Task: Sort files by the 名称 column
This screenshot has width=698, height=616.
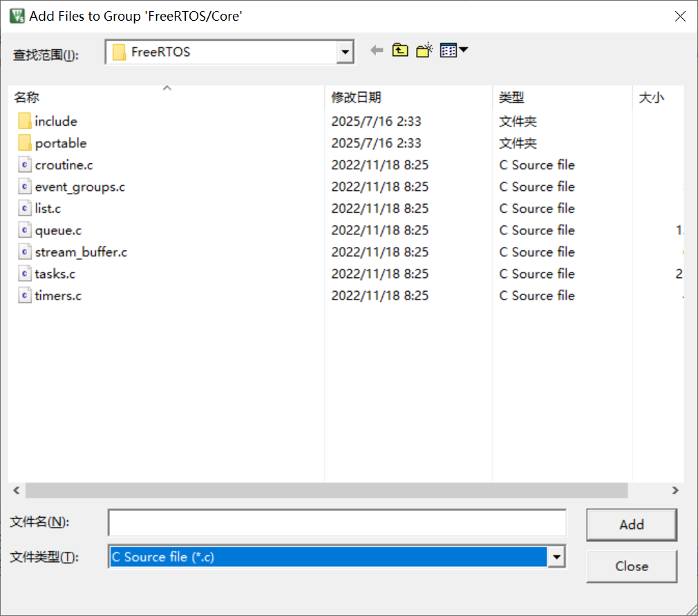Action: pos(26,97)
